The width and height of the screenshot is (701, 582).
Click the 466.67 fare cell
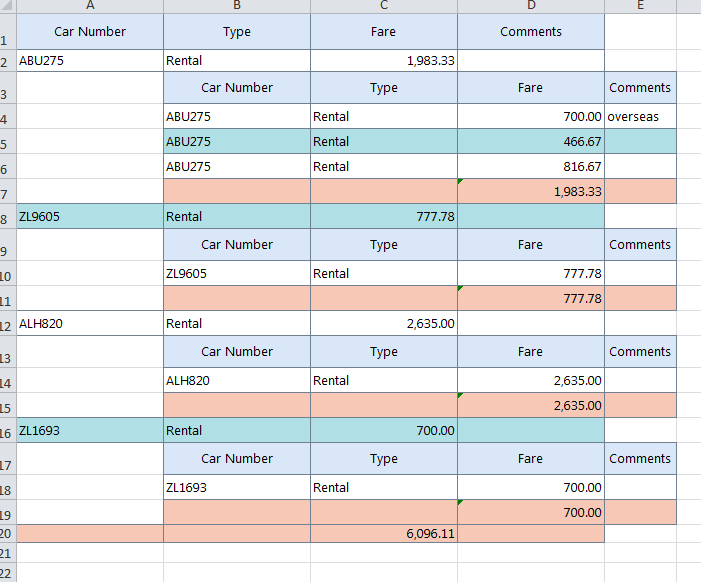tap(531, 142)
